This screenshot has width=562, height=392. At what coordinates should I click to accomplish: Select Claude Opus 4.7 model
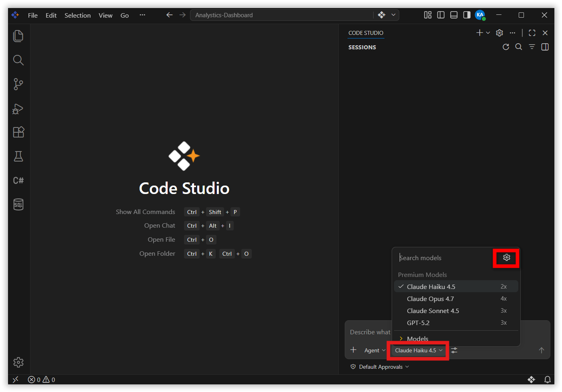pyautogui.click(x=456, y=299)
